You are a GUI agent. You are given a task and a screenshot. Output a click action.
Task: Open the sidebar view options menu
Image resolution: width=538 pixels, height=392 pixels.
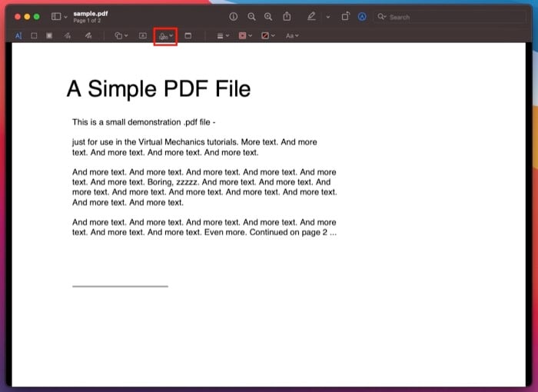pyautogui.click(x=59, y=16)
